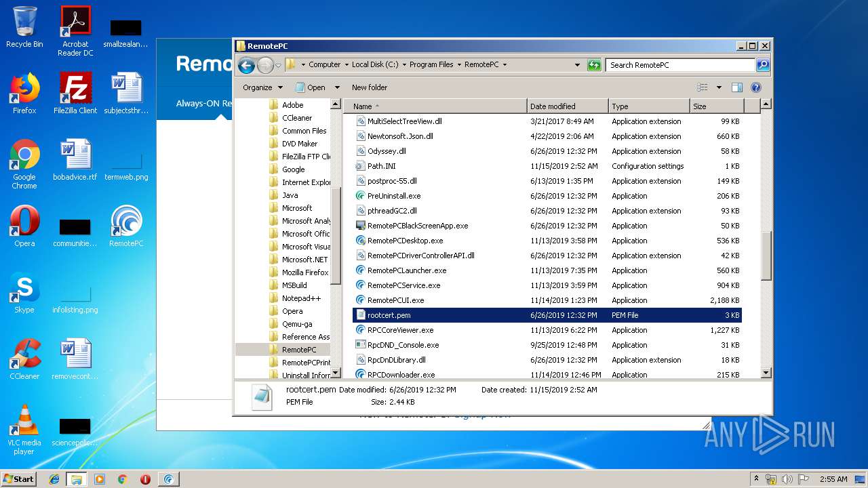Click Chrome icon in taskbar

point(122,479)
